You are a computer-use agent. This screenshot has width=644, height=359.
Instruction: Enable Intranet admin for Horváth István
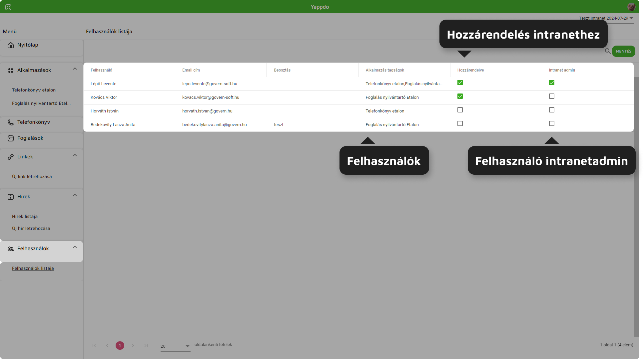[552, 110]
